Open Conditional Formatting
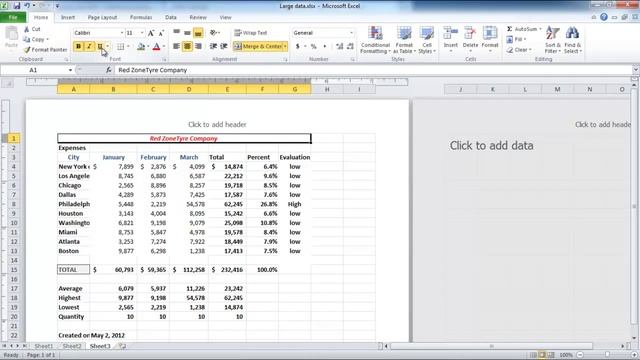The height and width of the screenshot is (360, 640). [x=375, y=40]
